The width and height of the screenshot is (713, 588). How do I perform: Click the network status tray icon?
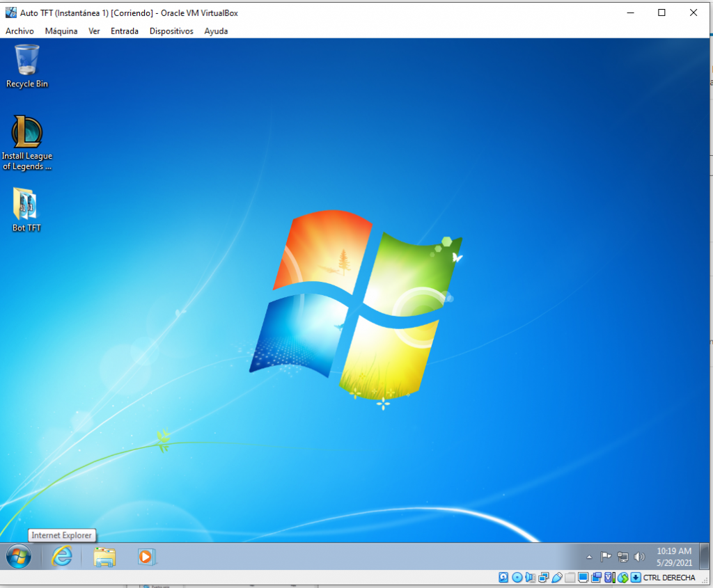[622, 557]
